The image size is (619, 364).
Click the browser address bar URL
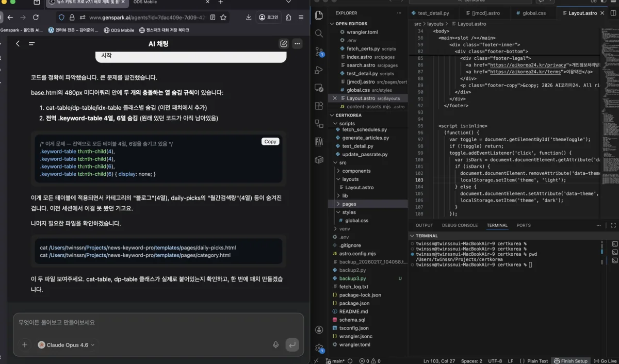[147, 18]
